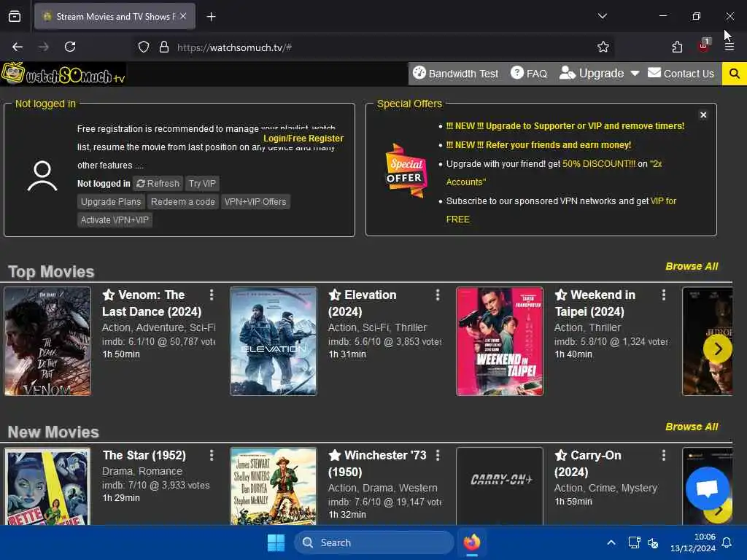Open the Winchester '73 poster thumbnail
This screenshot has width=747, height=560.
click(274, 486)
